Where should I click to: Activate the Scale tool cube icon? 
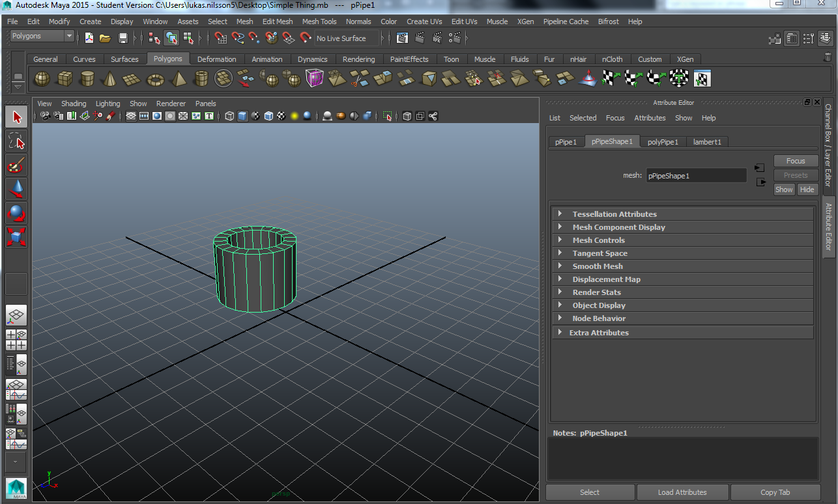pos(17,237)
